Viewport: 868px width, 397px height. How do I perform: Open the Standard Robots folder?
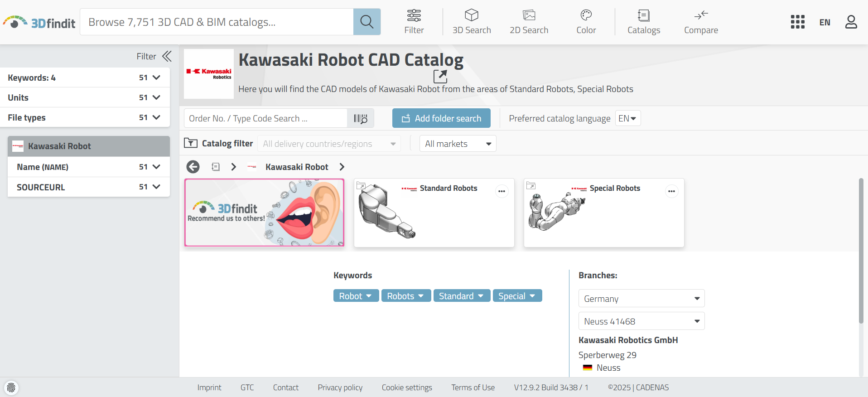point(434,213)
